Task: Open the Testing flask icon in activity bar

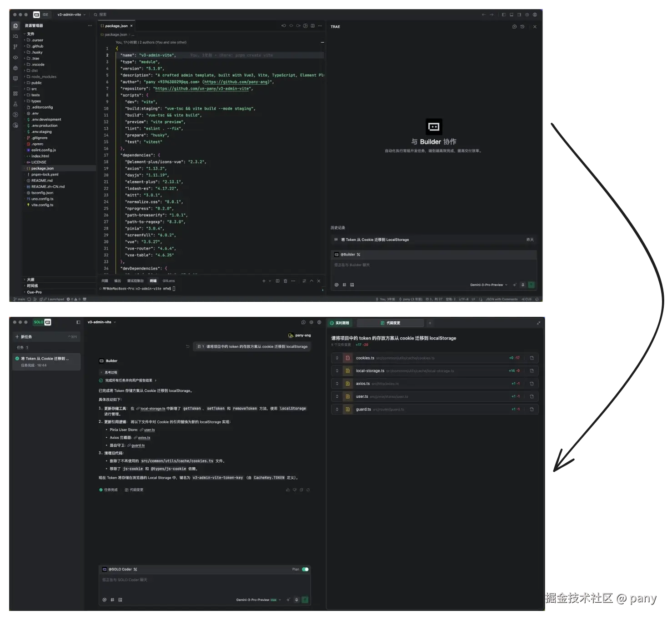Action: (x=15, y=104)
